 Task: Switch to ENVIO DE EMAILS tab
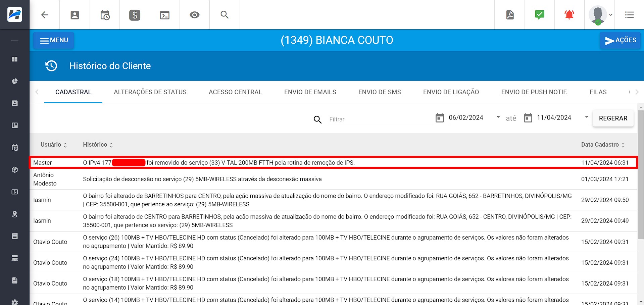tap(310, 92)
